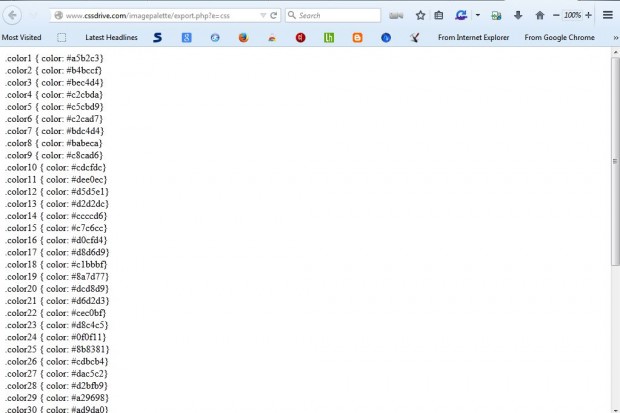Viewport: 620px width, 413px height.
Task: Click the line '.color18 { color: #c1bbbf}'
Action: click(56, 264)
